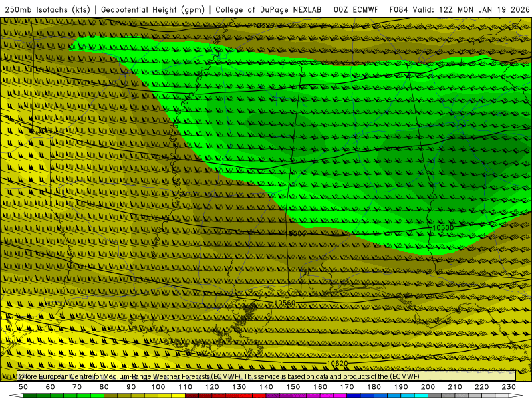This screenshot has height=399, width=532.
Task: Click the 120 value on the color scale
Action: point(212,387)
